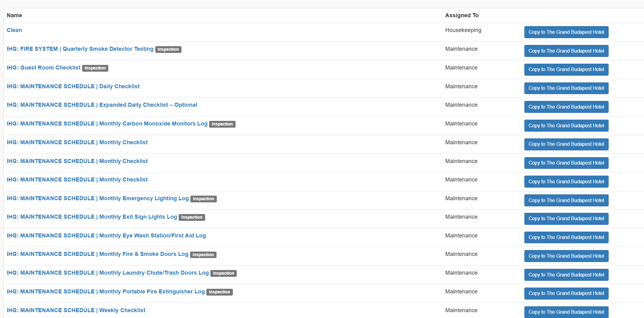Open IHG: Guest Room Checklist link

44,68
